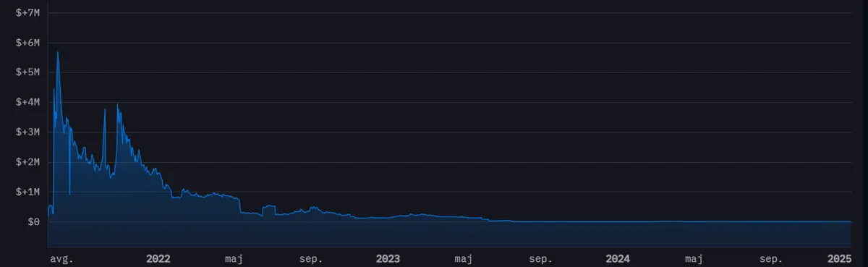The image size is (868, 267).
Task: Click the 2023 x-axis label
Action: [388, 258]
